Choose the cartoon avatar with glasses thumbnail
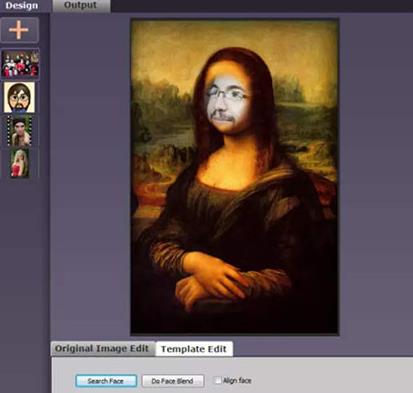413x393 pixels. (x=19, y=97)
